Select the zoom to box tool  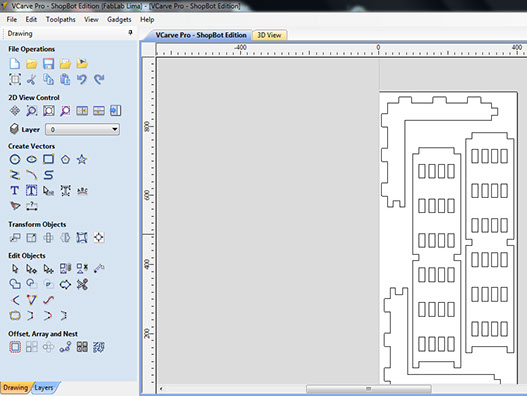click(x=32, y=111)
